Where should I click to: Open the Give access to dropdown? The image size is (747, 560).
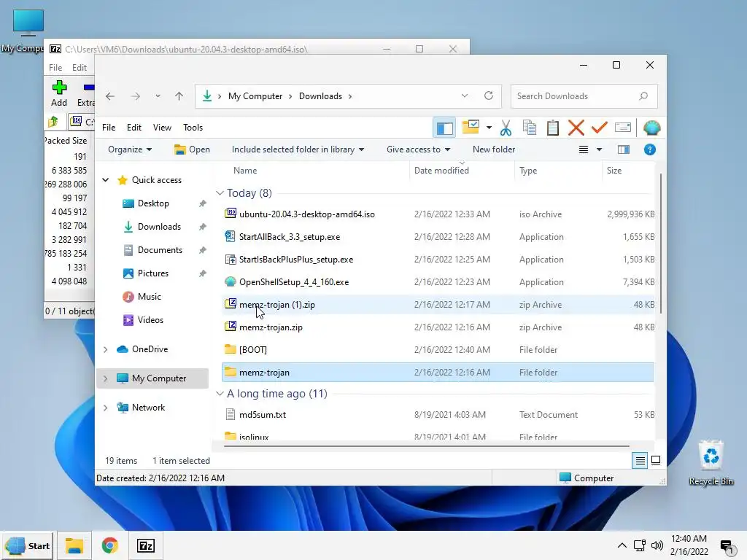click(418, 149)
